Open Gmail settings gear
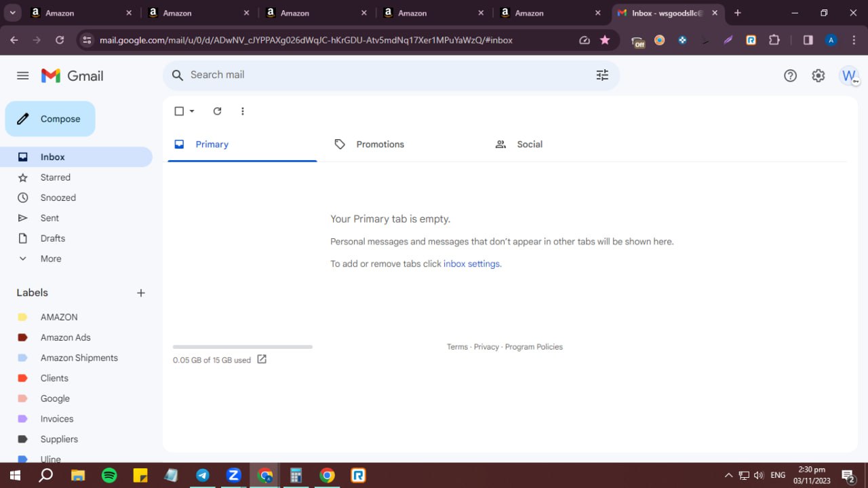Viewport: 868px width, 488px height. (x=818, y=76)
